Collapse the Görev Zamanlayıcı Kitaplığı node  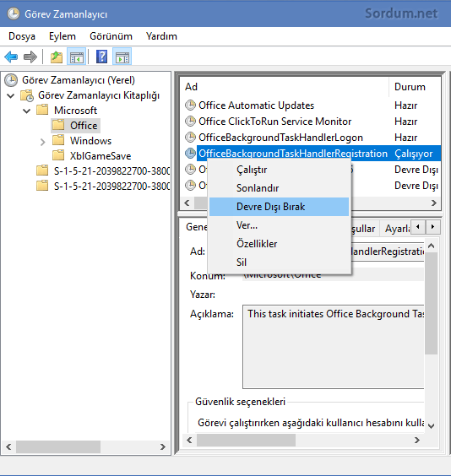(11, 96)
